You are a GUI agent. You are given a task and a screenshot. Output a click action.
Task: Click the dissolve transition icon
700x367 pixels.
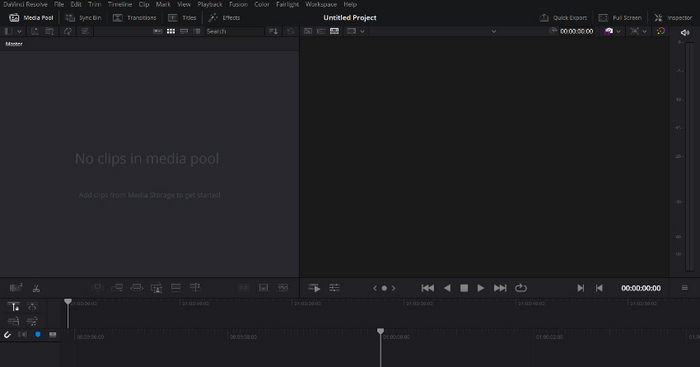click(263, 288)
